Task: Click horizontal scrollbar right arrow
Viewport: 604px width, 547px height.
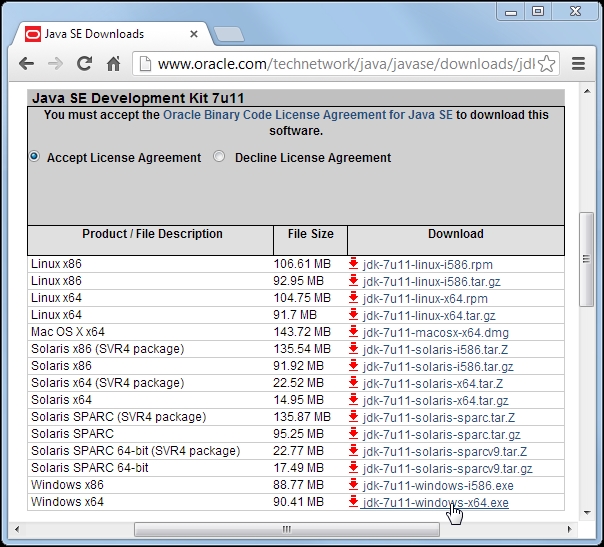Action: pyautogui.click(x=569, y=529)
